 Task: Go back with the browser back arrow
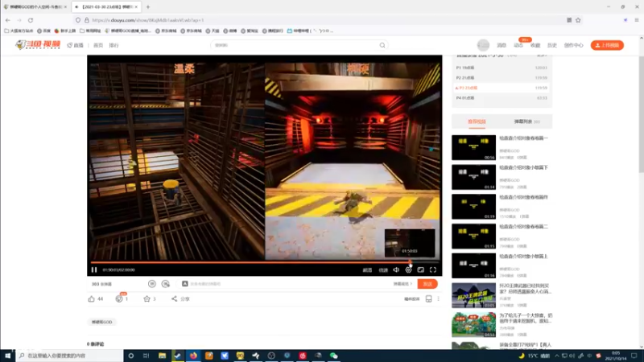[x=8, y=20]
